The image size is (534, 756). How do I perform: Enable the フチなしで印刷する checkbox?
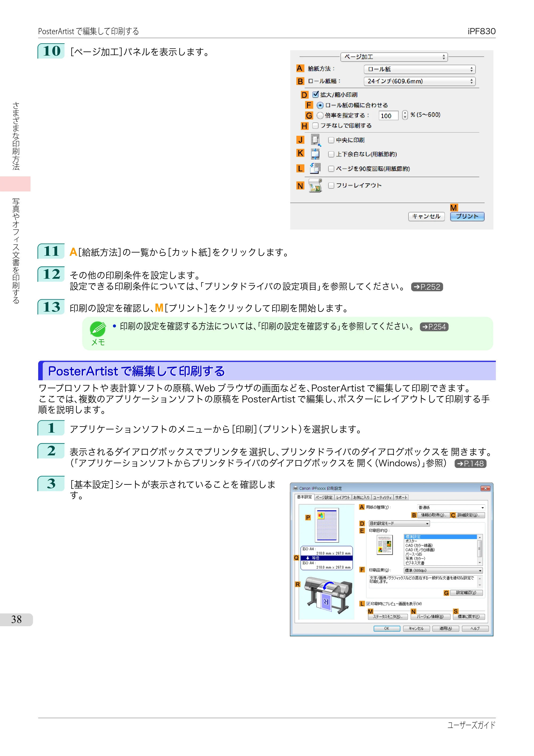pyautogui.click(x=315, y=126)
